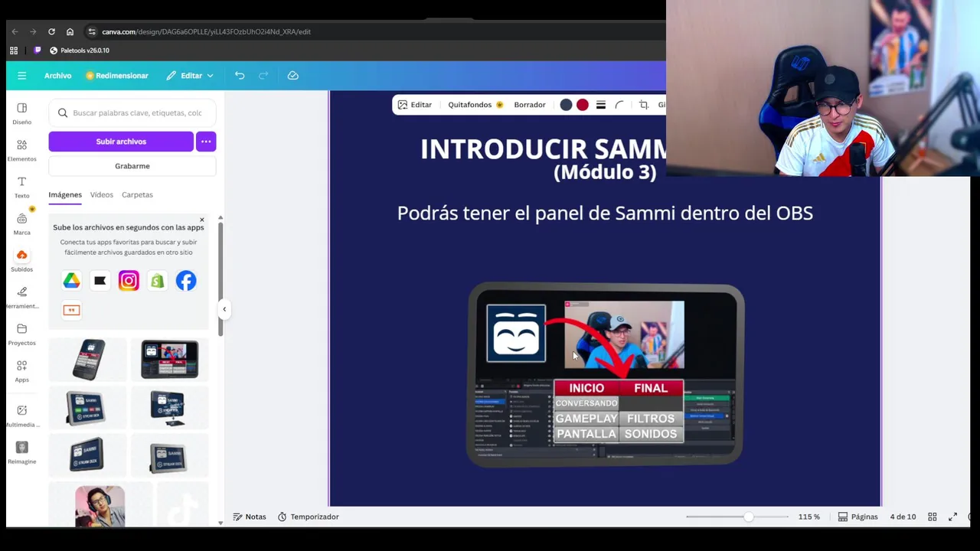This screenshot has height=551, width=980.
Task: Open the 115 % zoom level menu
Action: (808, 517)
